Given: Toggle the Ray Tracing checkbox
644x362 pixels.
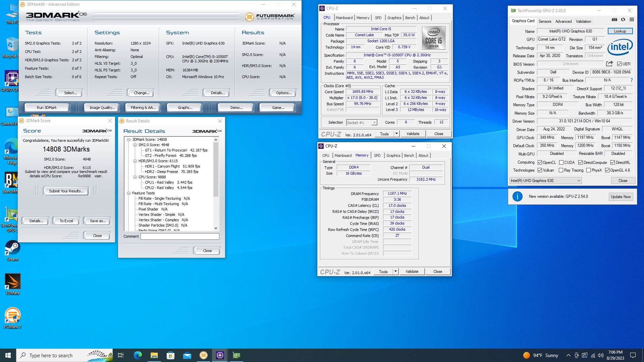Looking at the screenshot, I should coord(561,170).
